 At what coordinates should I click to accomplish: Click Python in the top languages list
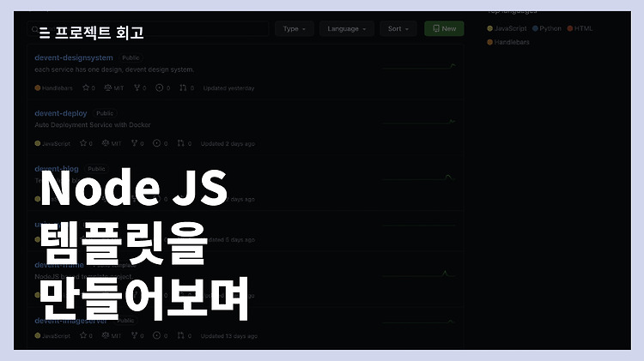click(550, 28)
